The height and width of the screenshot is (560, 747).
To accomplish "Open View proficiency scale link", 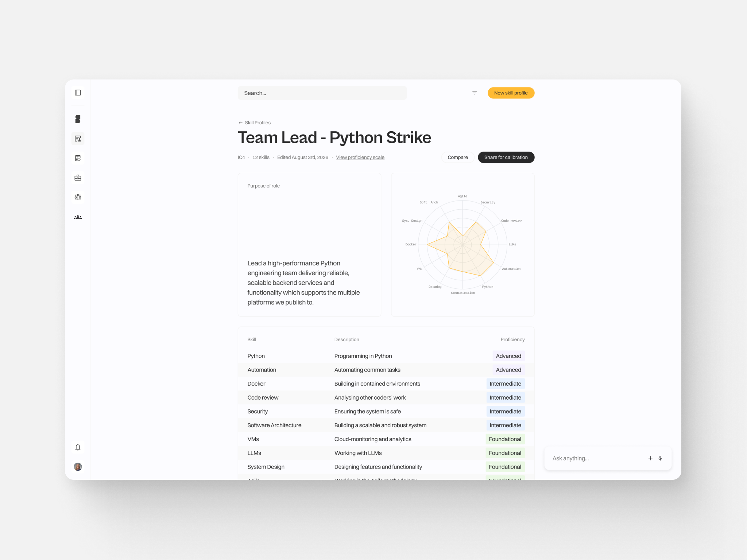I will tap(360, 157).
